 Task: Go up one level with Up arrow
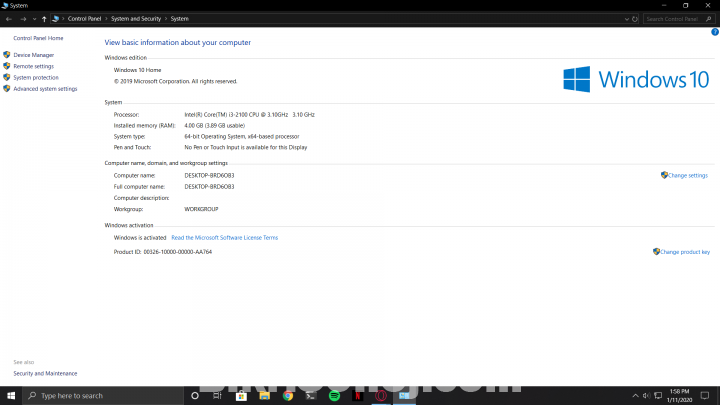[44, 19]
